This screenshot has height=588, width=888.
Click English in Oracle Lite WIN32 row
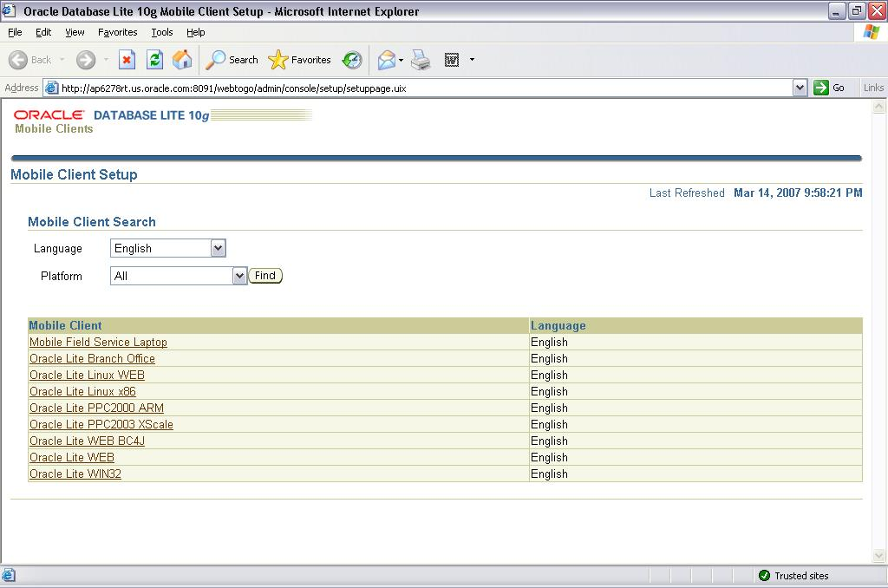(x=549, y=474)
